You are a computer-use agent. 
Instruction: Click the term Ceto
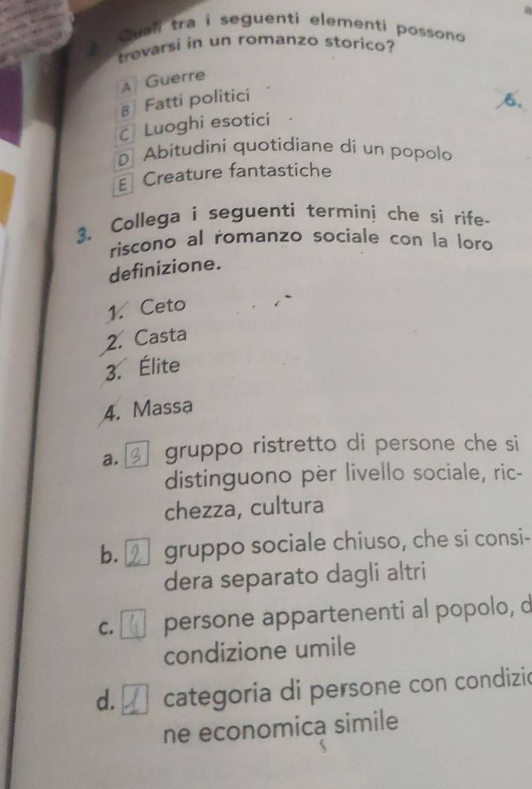tap(163, 306)
